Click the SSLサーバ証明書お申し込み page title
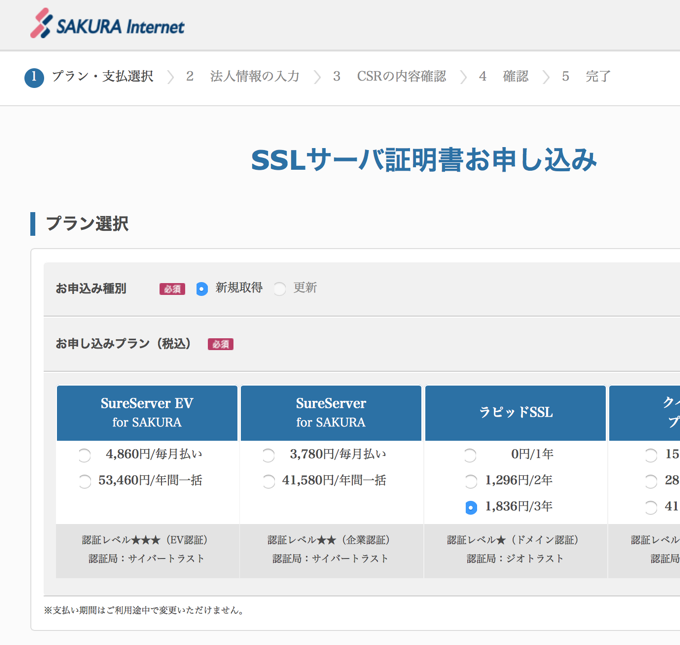The height and width of the screenshot is (645, 680). [424, 160]
